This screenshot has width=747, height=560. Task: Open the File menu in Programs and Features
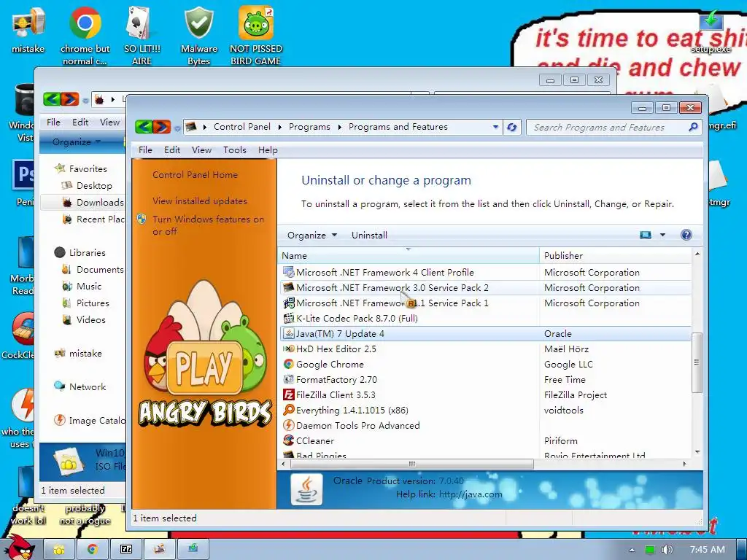coord(145,150)
